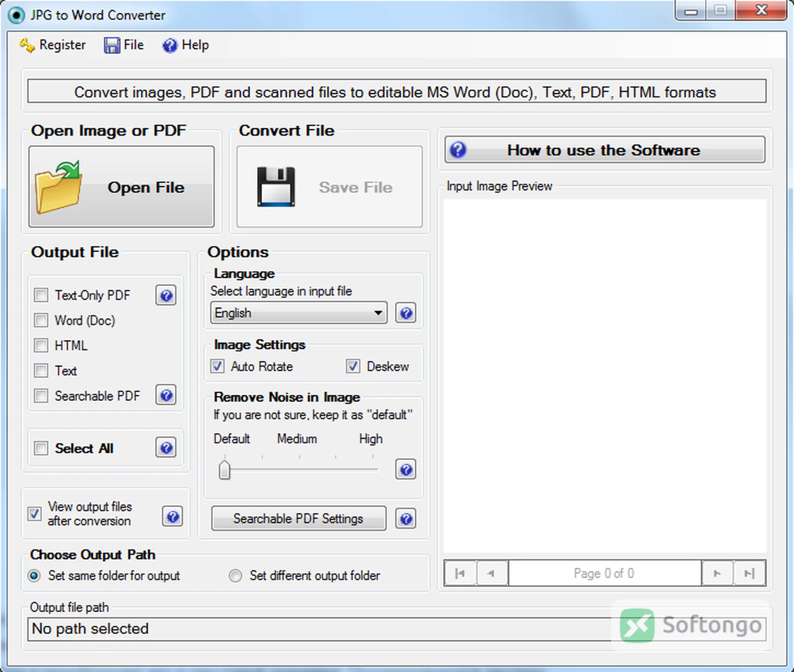Click the help icon next to Text-Only PDF
This screenshot has height=672, width=794.
tap(166, 295)
